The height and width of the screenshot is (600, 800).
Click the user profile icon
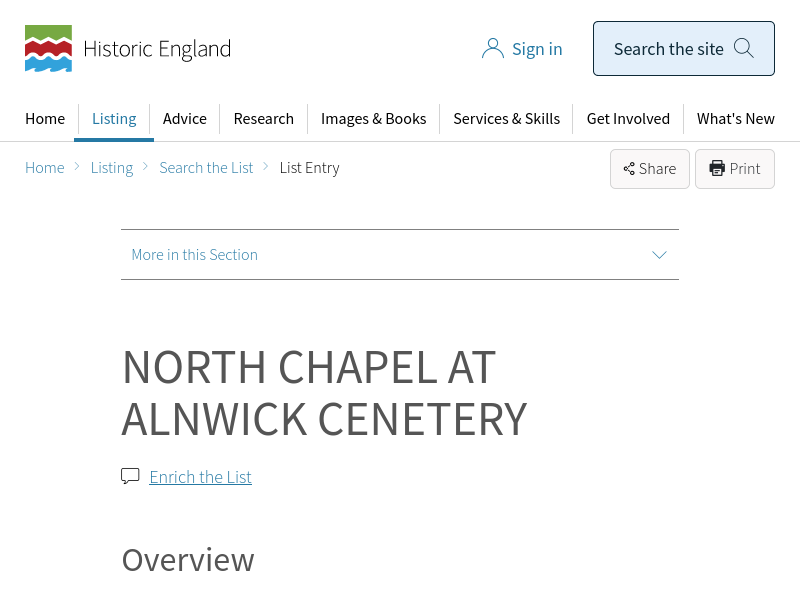click(492, 49)
